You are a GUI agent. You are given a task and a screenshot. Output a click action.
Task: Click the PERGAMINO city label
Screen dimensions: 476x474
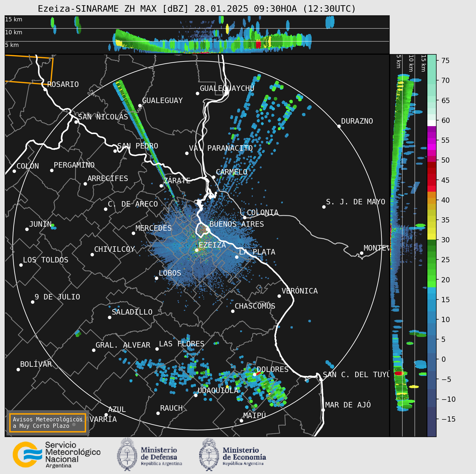[x=74, y=165]
